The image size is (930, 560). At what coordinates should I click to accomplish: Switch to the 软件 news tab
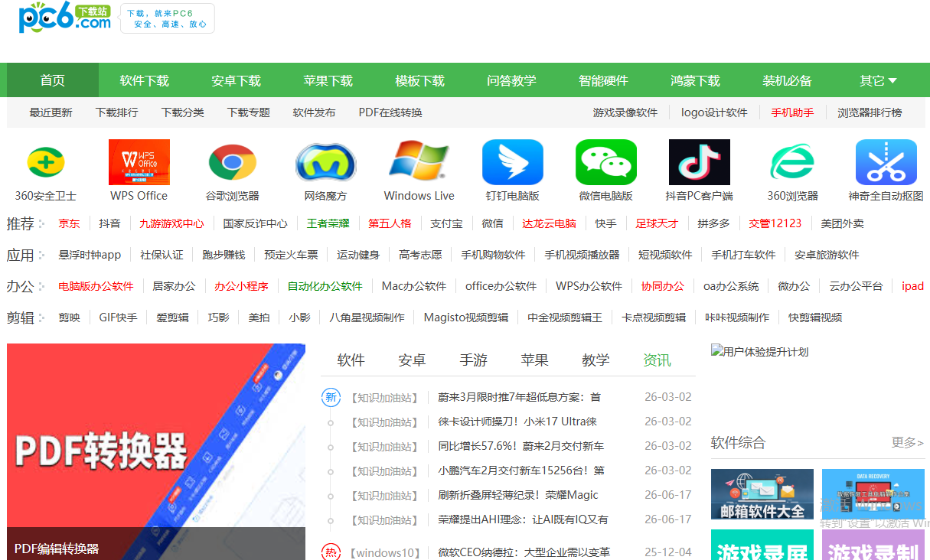click(351, 360)
